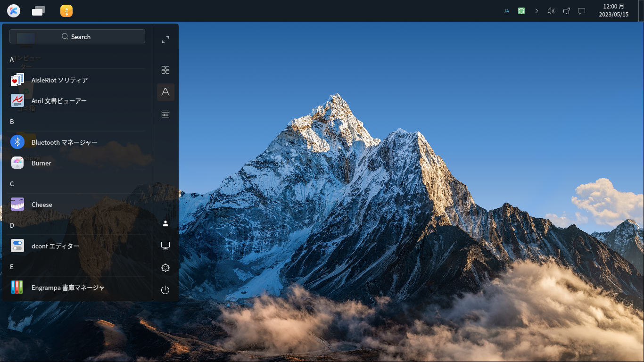Open the volume control icon
The height and width of the screenshot is (362, 644).
551,11
